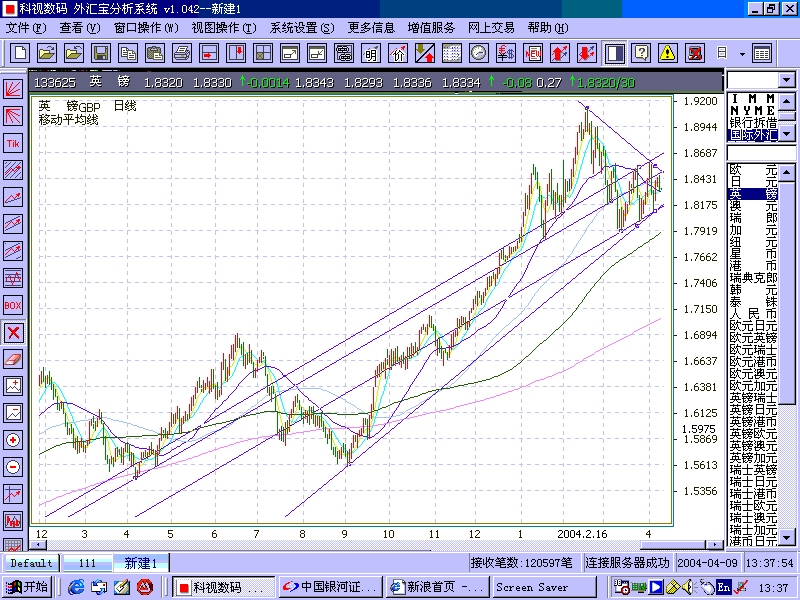800x600 pixels.
Task: Click the new blank document toolbar icon
Action: pos(20,53)
